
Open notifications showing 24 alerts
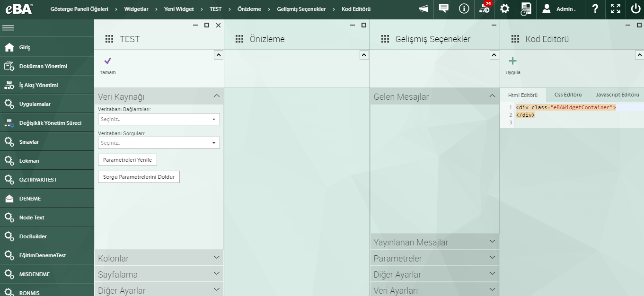[x=484, y=9]
